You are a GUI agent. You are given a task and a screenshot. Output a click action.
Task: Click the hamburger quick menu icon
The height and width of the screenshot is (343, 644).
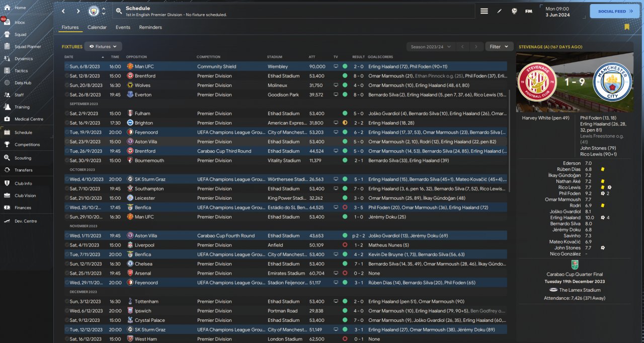coord(484,11)
